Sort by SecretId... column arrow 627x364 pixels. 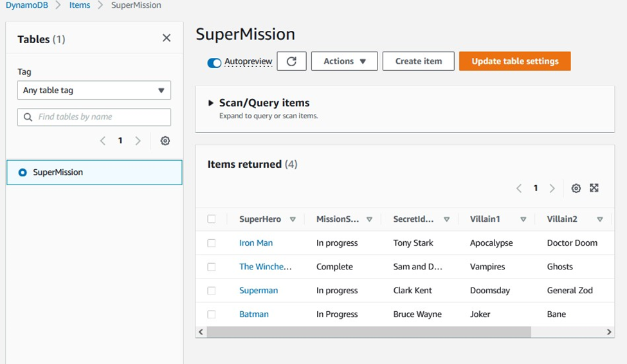tap(447, 219)
